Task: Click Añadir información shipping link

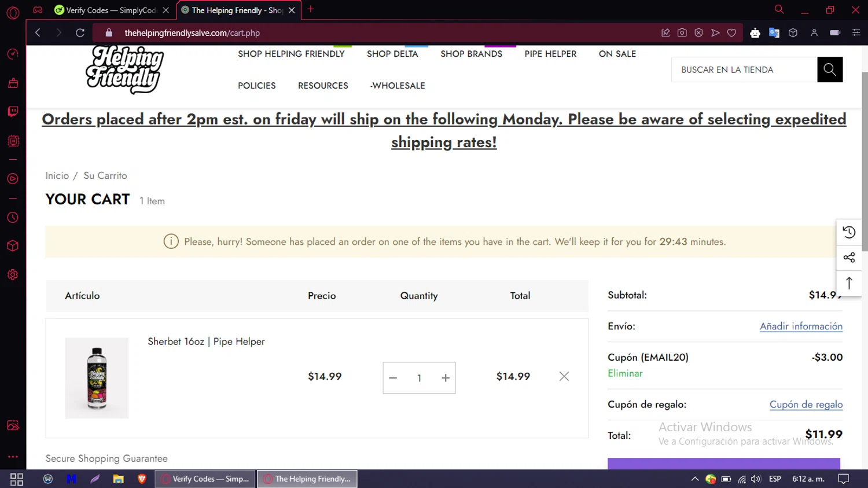Action: [x=801, y=326]
